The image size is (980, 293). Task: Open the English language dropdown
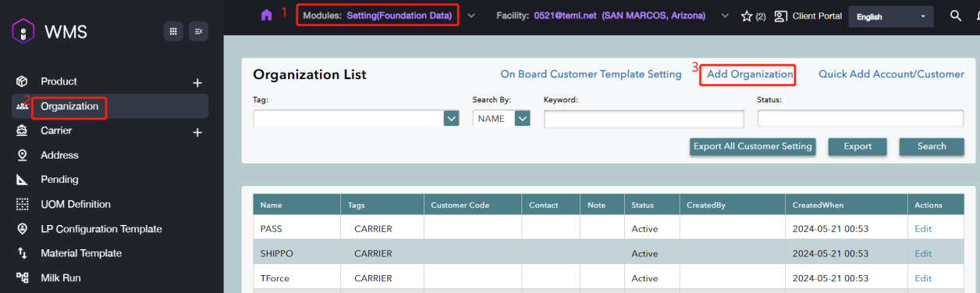tap(890, 16)
